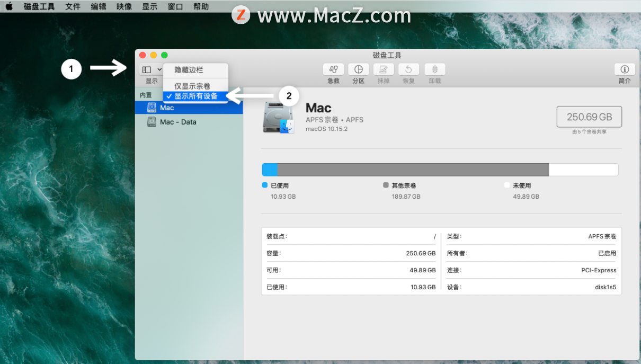Open the 显示 menu in menu bar
The width and height of the screenshot is (641, 364).
[149, 6]
